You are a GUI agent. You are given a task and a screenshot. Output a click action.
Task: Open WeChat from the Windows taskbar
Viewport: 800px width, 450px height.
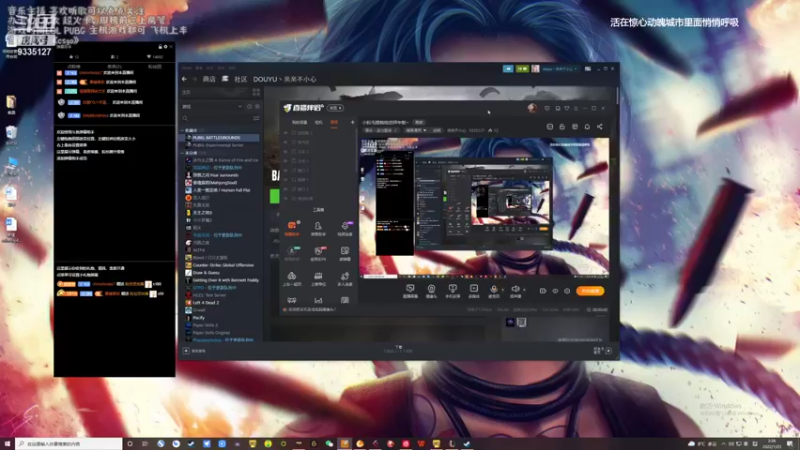coord(329,444)
